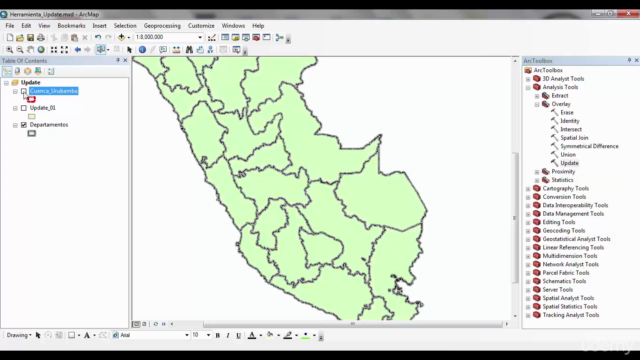Undo the last action
The image size is (640, 360).
pos(98,38)
